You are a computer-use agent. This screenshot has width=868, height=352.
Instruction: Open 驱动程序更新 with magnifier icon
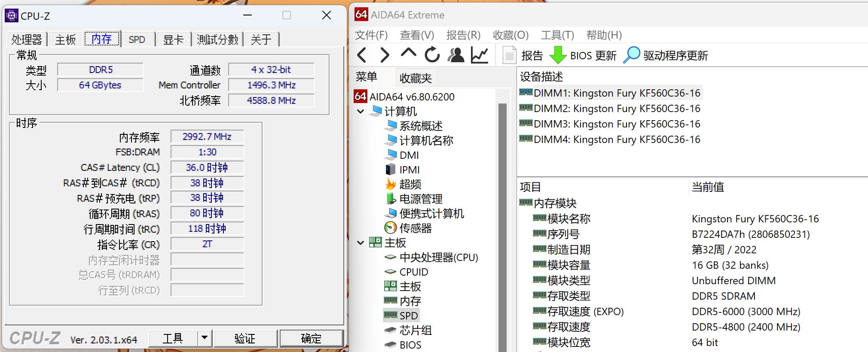point(665,55)
